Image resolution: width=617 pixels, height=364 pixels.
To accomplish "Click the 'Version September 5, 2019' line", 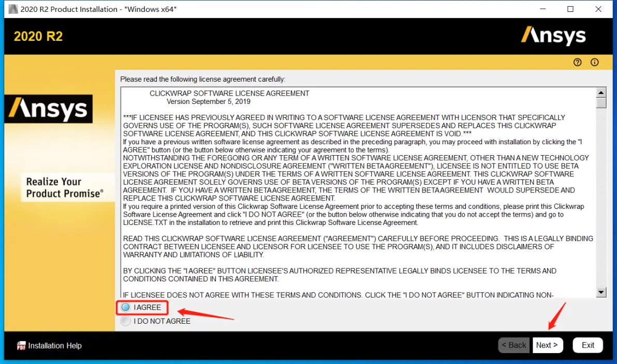I will tap(209, 101).
